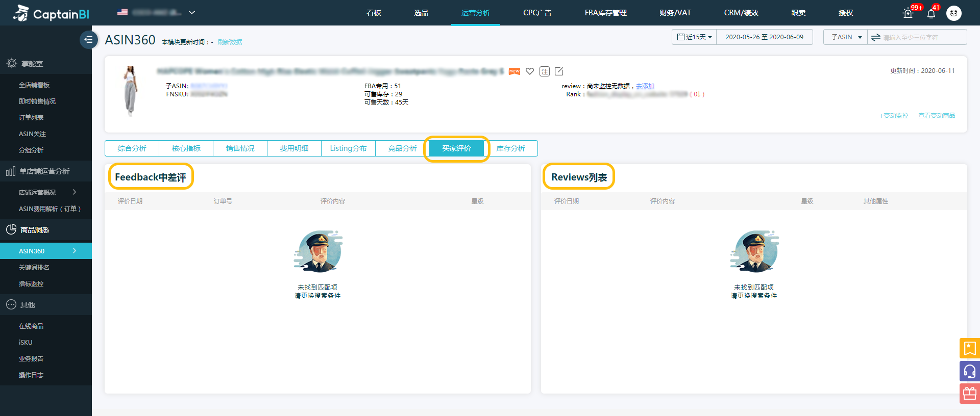Open customer service headset floating button
The height and width of the screenshot is (416, 980).
970,371
